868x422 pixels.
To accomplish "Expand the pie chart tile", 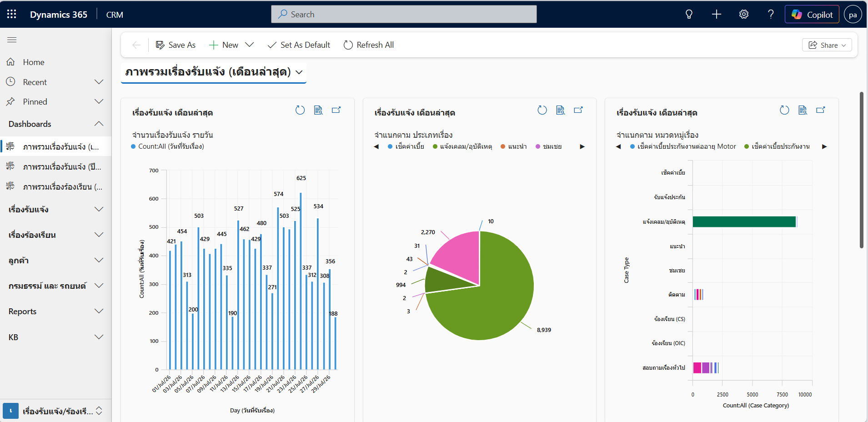I will (578, 110).
